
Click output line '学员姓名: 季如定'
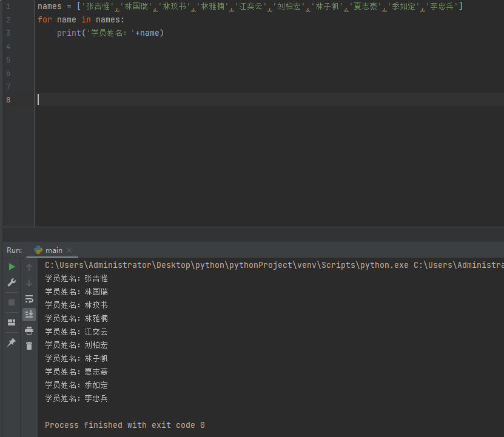(x=76, y=385)
